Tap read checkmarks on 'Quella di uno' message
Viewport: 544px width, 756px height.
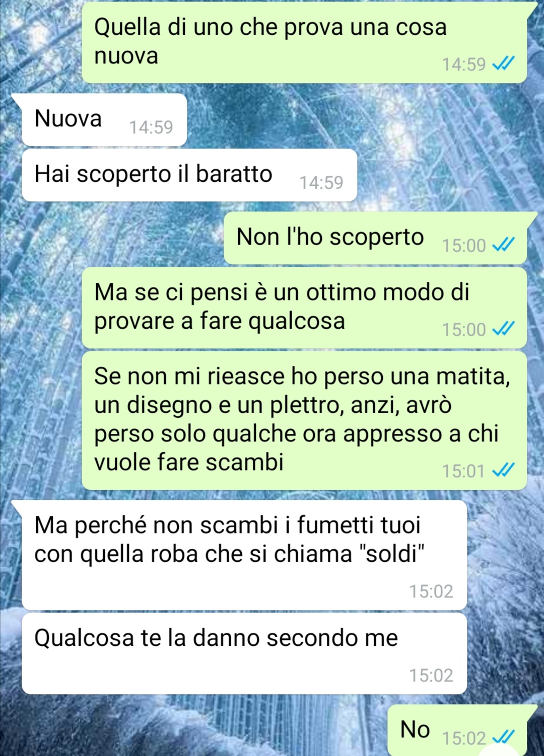click(503, 63)
